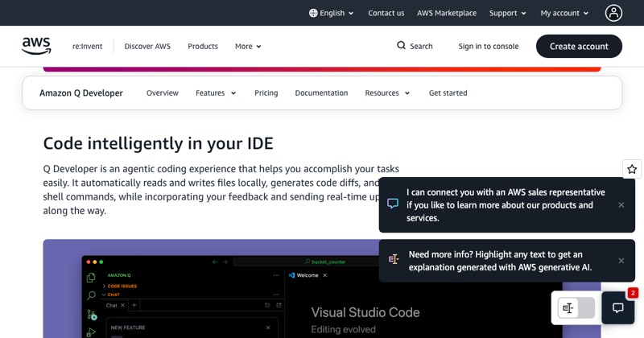Select the Pricing tab

coord(266,93)
